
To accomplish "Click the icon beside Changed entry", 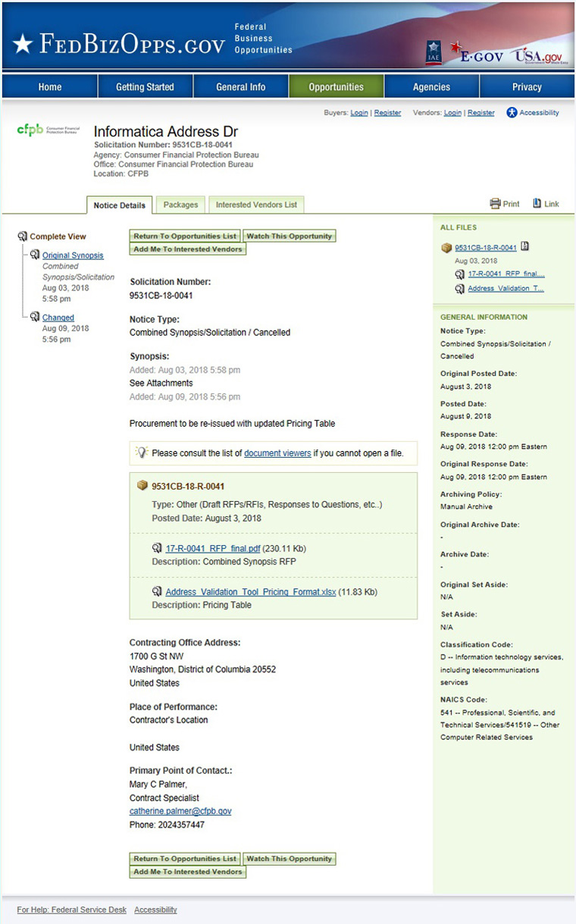I will point(35,317).
